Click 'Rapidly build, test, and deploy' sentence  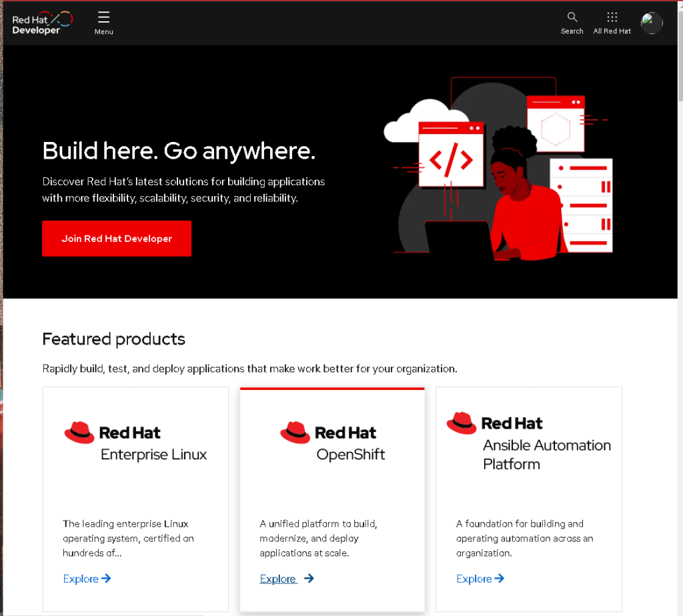(x=249, y=369)
